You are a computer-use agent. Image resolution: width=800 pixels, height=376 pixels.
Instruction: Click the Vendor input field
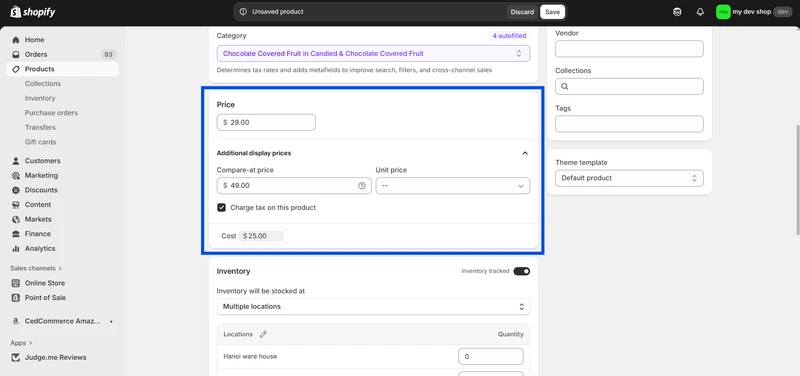click(629, 49)
